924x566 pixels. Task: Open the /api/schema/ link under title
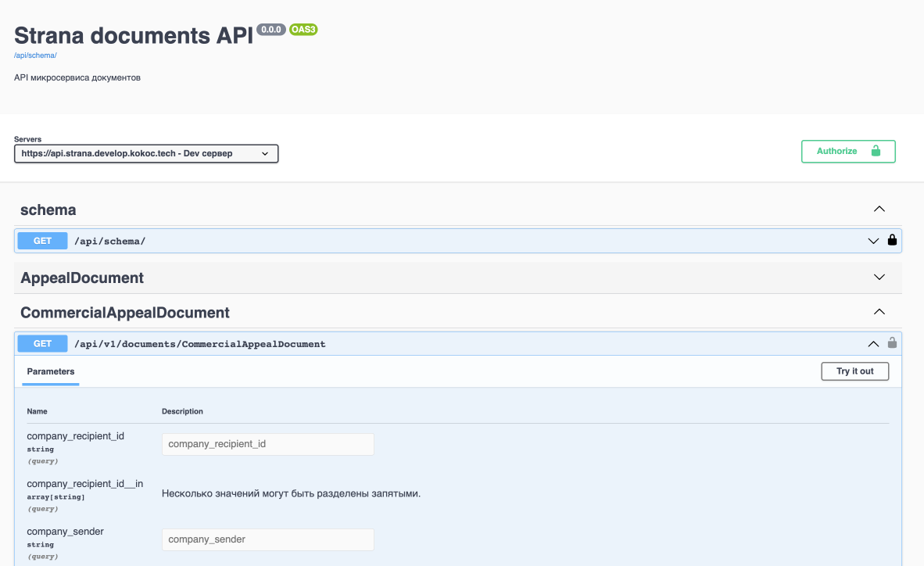[35, 56]
